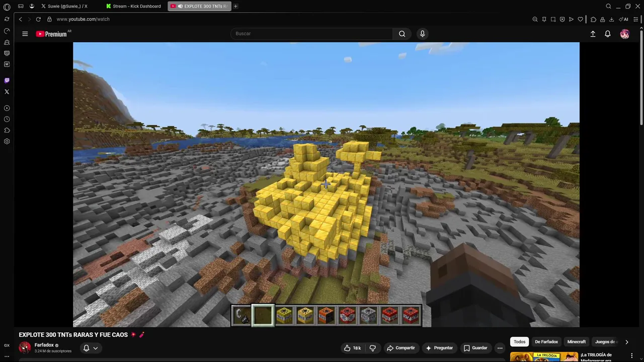Go back to previous page
The height and width of the screenshot is (362, 644).
click(x=20, y=19)
